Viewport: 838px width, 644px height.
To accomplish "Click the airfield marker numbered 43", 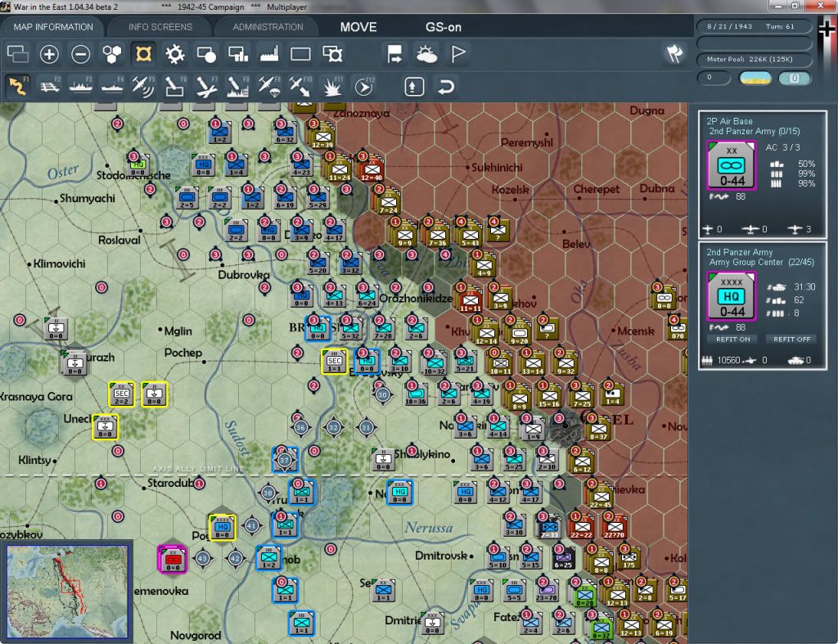I will tap(203, 559).
